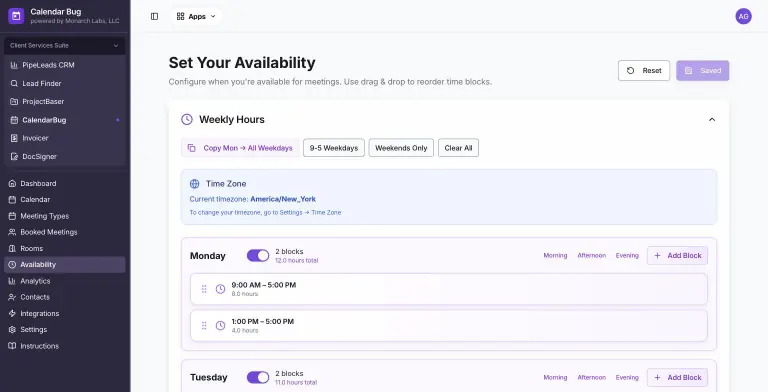This screenshot has width=768, height=392.
Task: Click Tuesday's Add Block button
Action: [x=677, y=377]
